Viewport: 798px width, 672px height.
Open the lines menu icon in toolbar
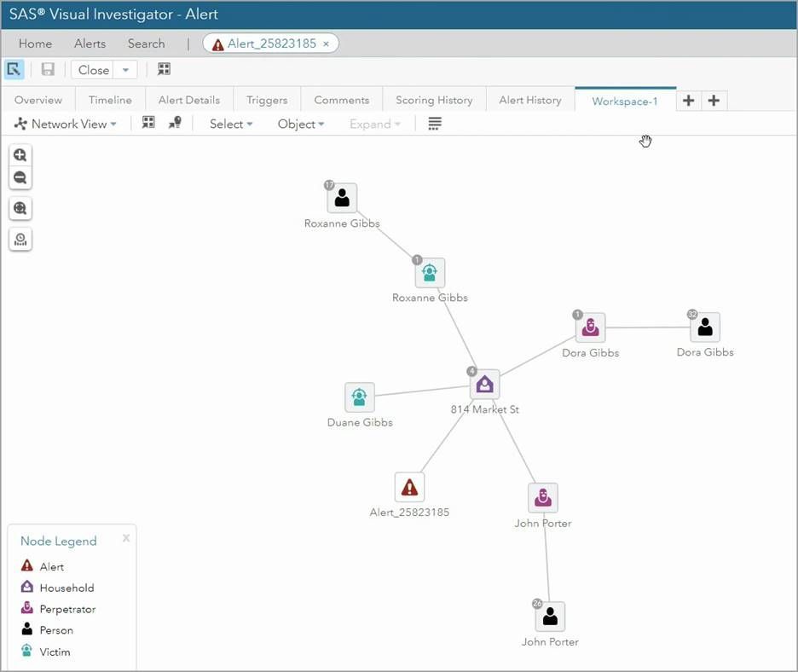click(435, 124)
